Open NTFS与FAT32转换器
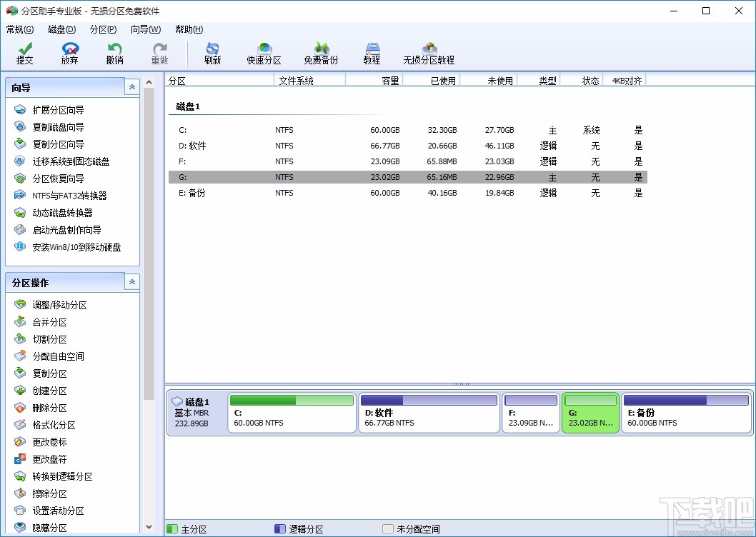Screen dimensions: 756x537 tap(69, 196)
